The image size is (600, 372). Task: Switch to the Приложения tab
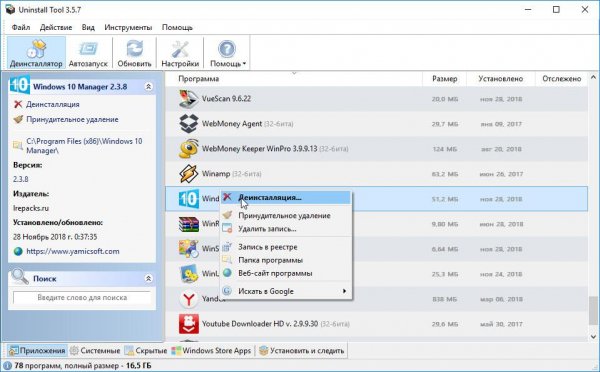[37, 351]
